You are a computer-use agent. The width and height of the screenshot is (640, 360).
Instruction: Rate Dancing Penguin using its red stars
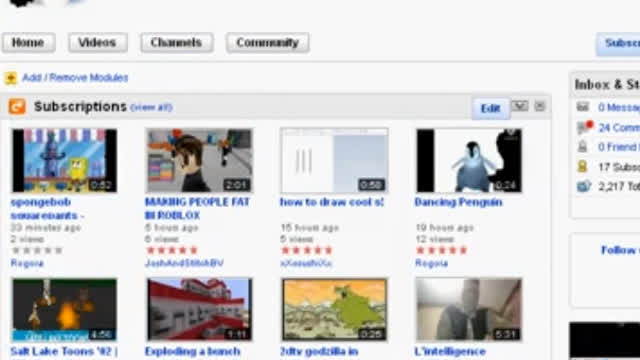pyautogui.click(x=441, y=250)
